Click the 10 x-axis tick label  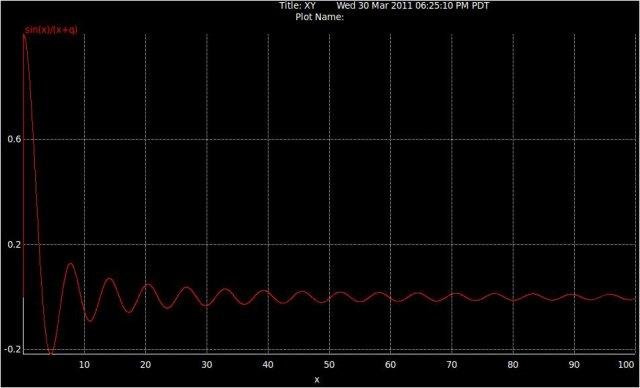tap(84, 364)
